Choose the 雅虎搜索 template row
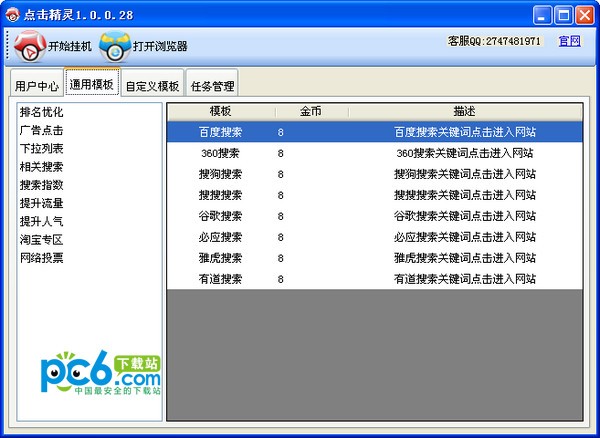The width and height of the screenshot is (600, 438). [x=375, y=258]
